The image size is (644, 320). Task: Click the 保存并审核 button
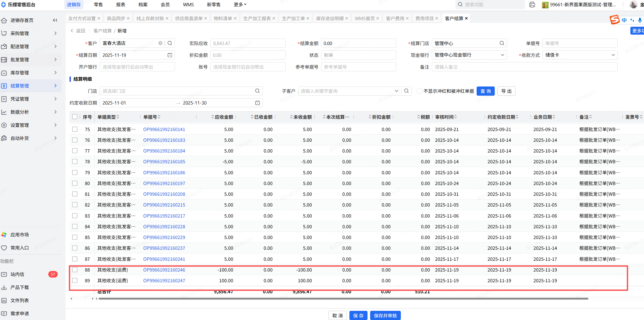[385, 316]
